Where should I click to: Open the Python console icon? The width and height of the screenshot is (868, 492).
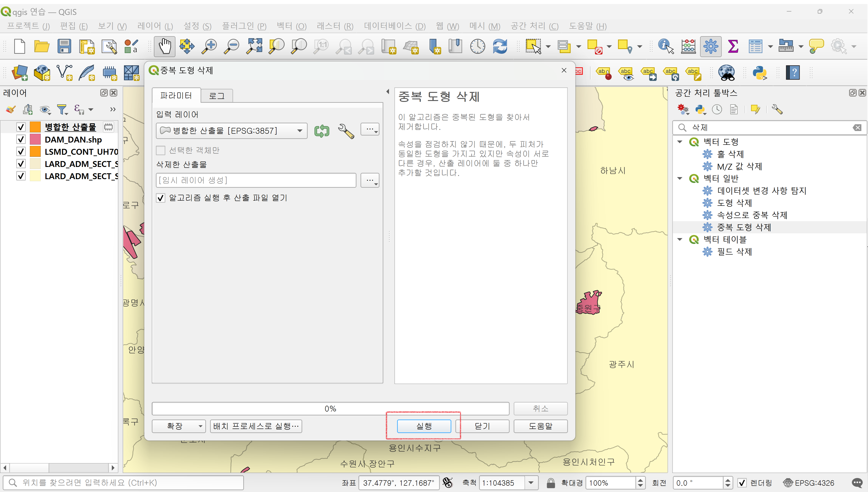click(760, 73)
